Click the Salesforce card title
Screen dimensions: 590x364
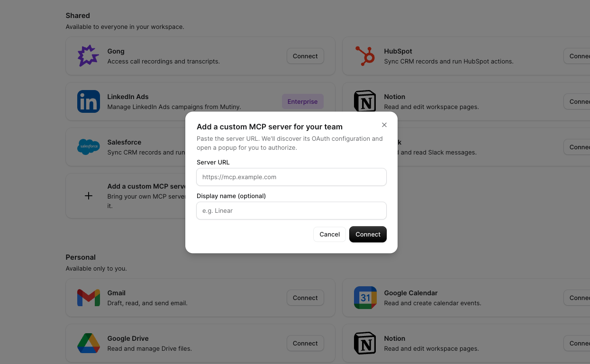[124, 142]
